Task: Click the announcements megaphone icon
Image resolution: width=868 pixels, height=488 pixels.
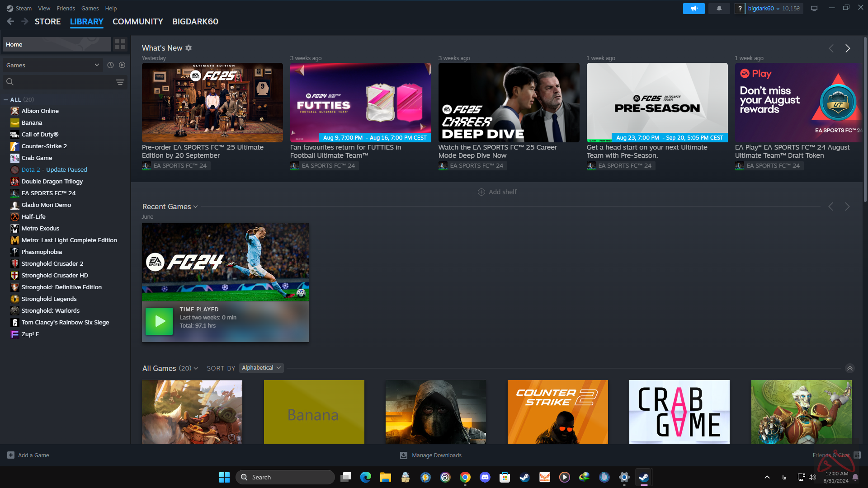Action: (x=693, y=9)
